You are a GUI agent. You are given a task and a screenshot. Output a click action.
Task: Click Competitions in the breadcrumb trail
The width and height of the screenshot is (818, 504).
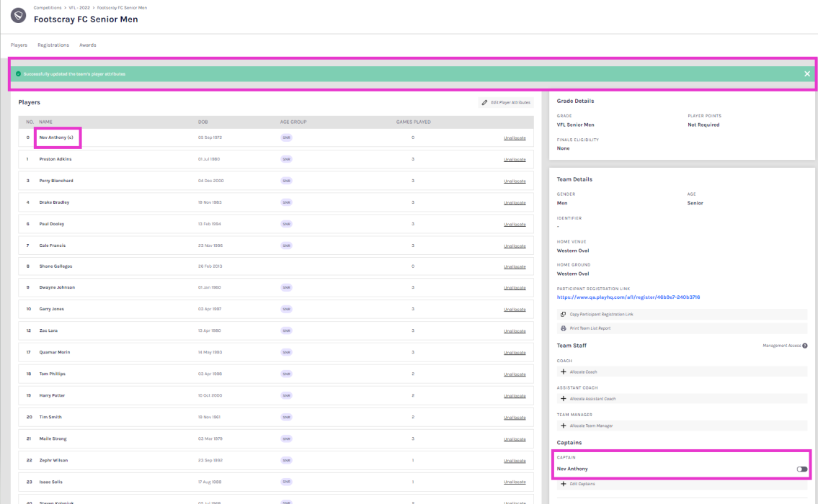48,7
